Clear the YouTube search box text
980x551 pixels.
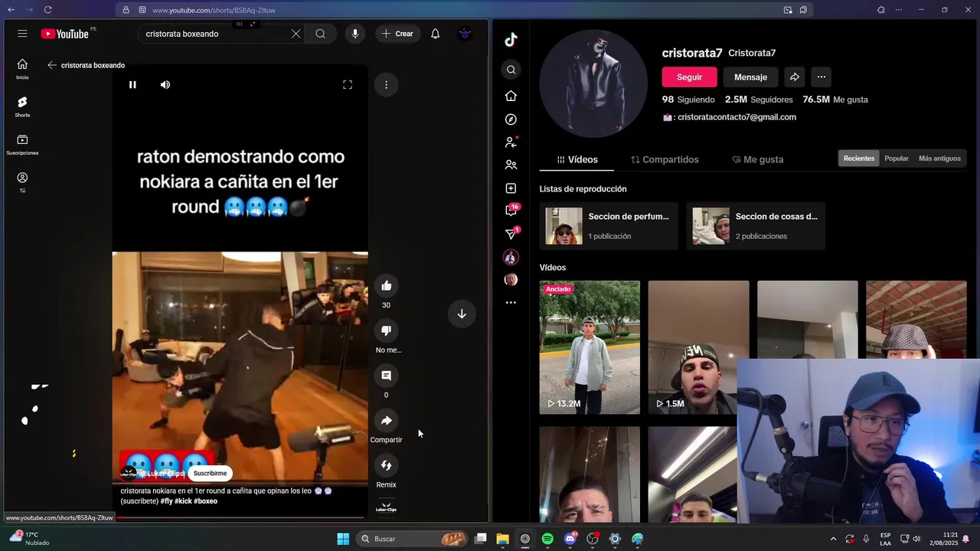coord(296,34)
